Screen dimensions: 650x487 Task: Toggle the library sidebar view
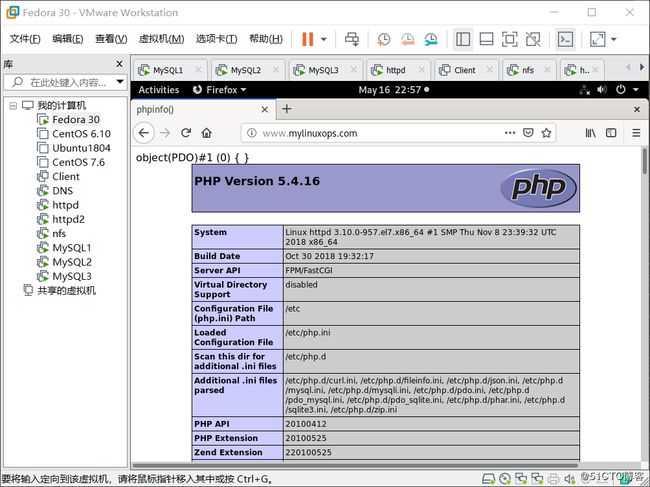point(463,39)
